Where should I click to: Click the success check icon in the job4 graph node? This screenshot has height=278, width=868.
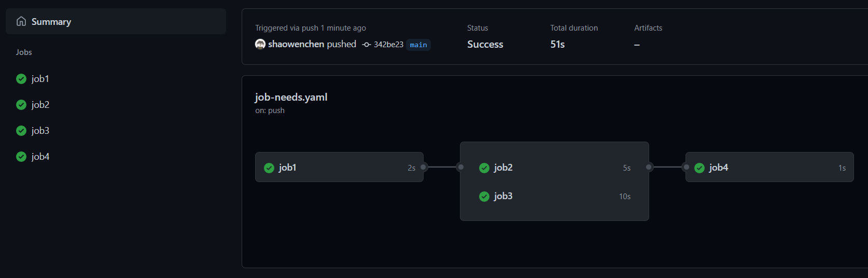click(699, 168)
